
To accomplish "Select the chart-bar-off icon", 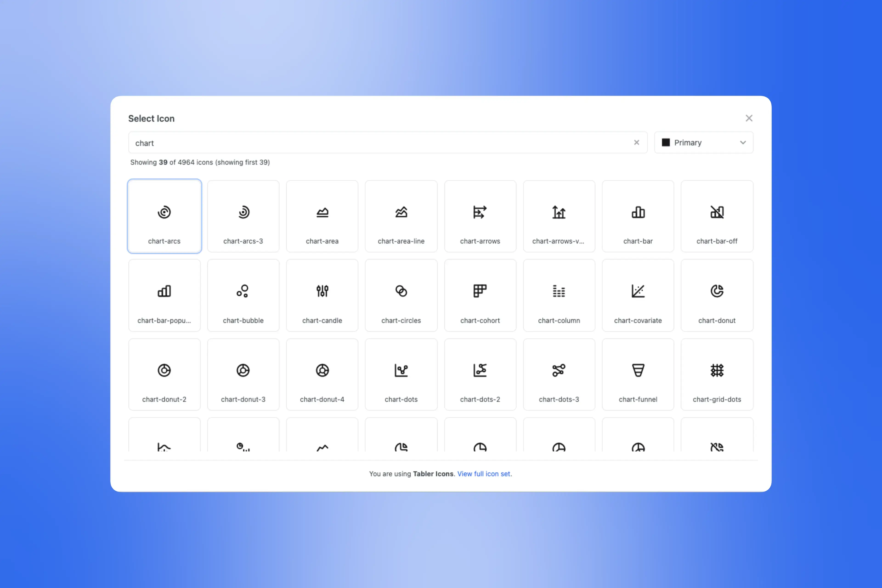I will [717, 216].
